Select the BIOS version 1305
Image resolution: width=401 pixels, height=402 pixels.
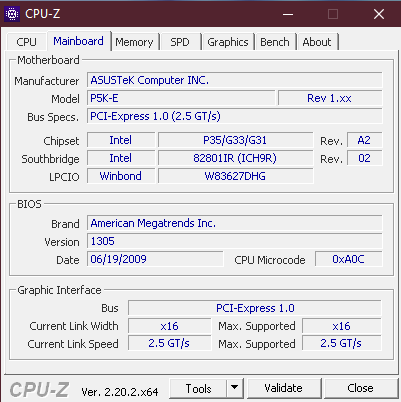(235, 241)
